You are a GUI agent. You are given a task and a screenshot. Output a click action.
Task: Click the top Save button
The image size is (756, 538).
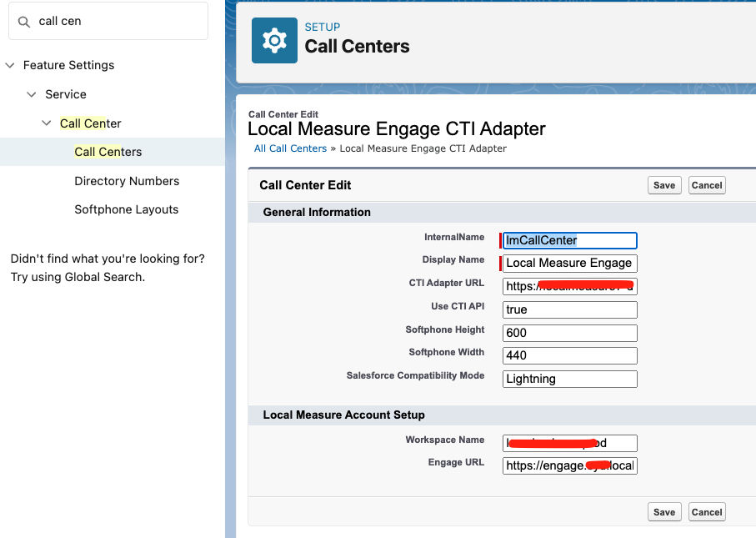tap(664, 185)
